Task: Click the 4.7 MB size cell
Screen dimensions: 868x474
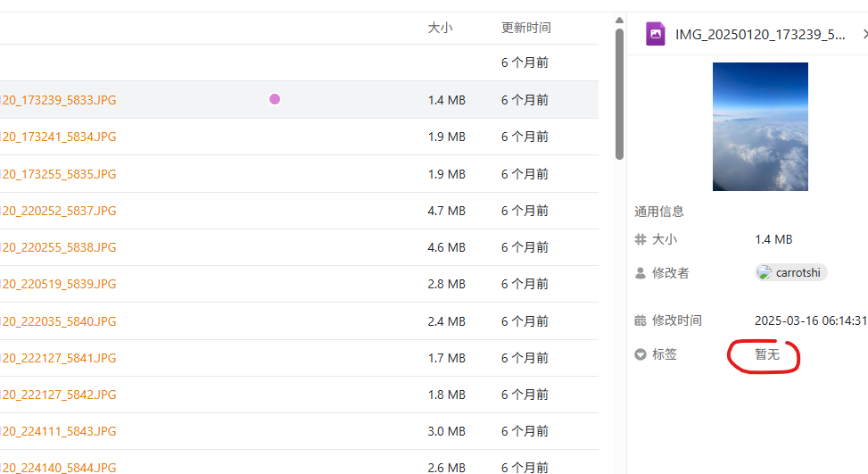Action: [446, 211]
